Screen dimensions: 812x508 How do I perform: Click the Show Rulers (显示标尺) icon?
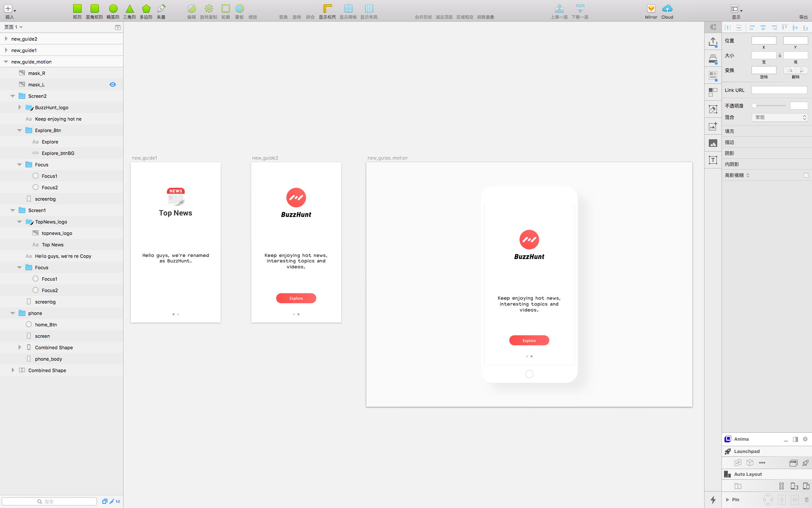(327, 8)
